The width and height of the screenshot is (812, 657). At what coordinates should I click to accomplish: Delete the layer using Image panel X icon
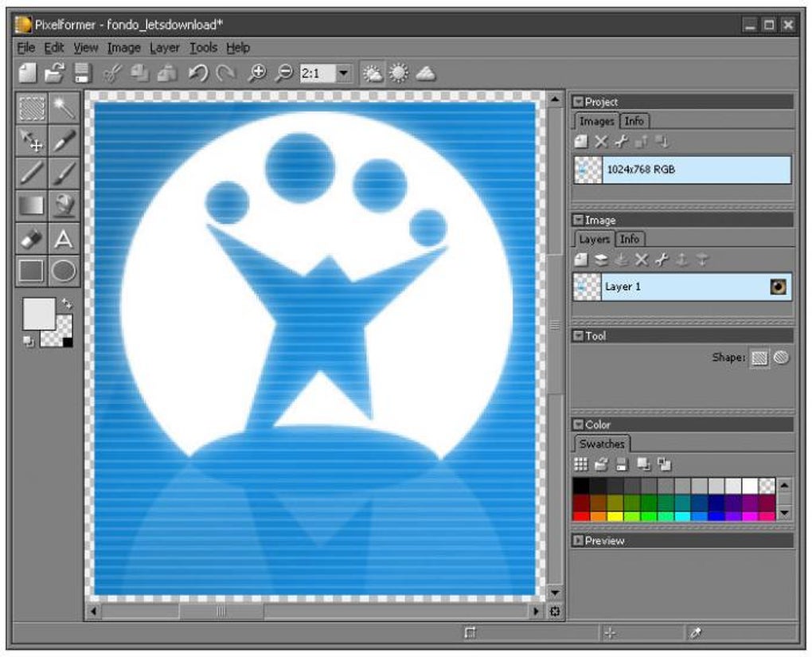(x=641, y=260)
